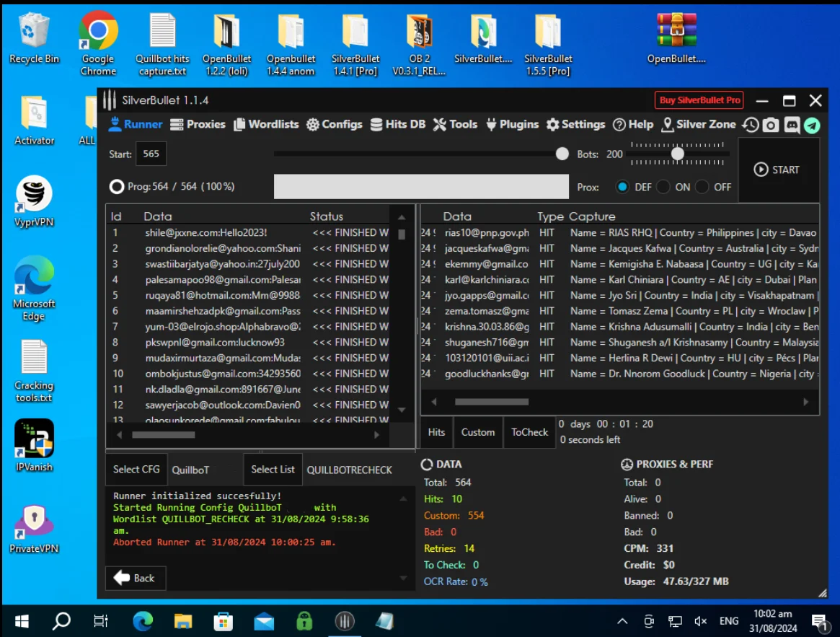Switch to the Custom results tab
840x637 pixels.
(478, 432)
